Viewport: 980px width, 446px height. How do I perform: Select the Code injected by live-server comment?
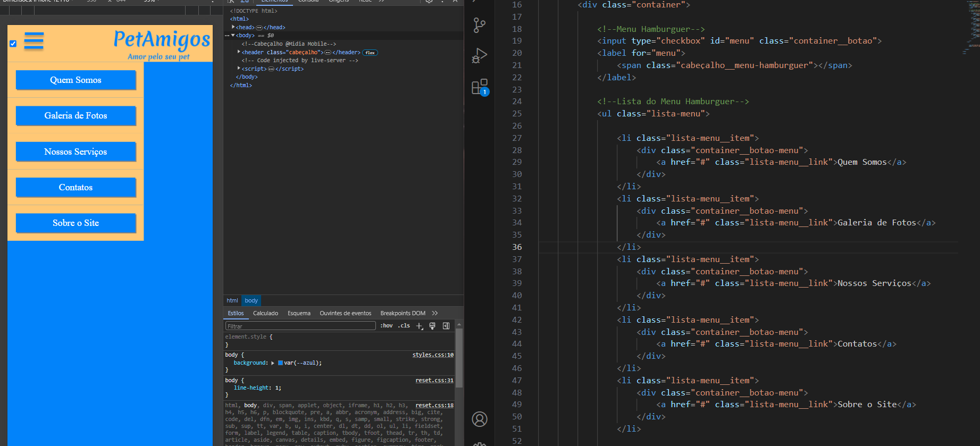click(300, 61)
